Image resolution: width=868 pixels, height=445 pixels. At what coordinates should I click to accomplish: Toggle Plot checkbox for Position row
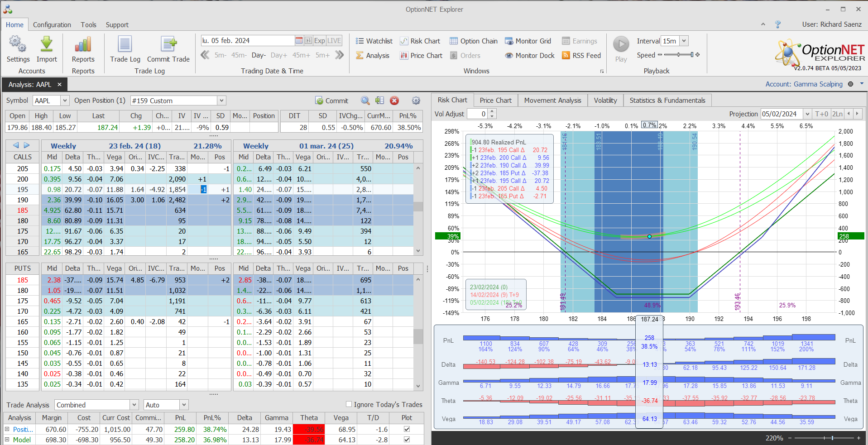click(407, 429)
